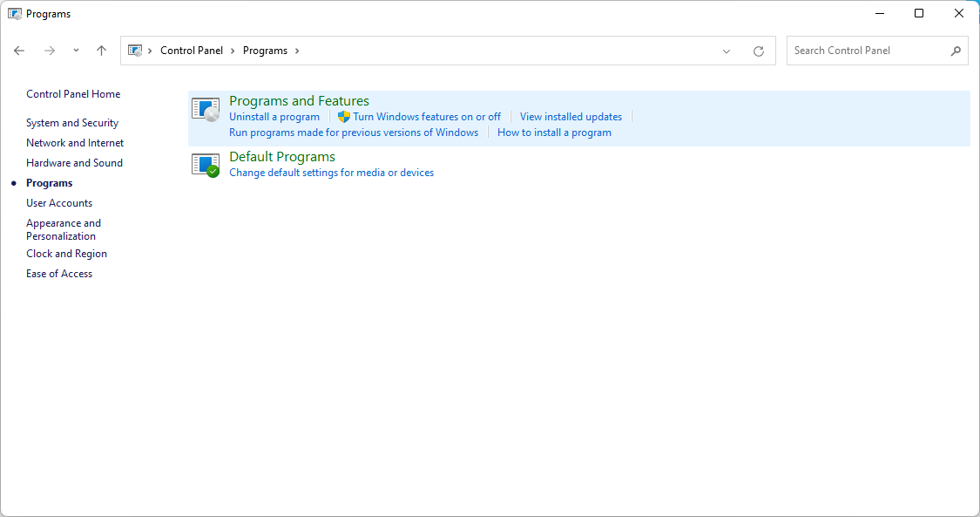Open Clock and Region category

[66, 254]
